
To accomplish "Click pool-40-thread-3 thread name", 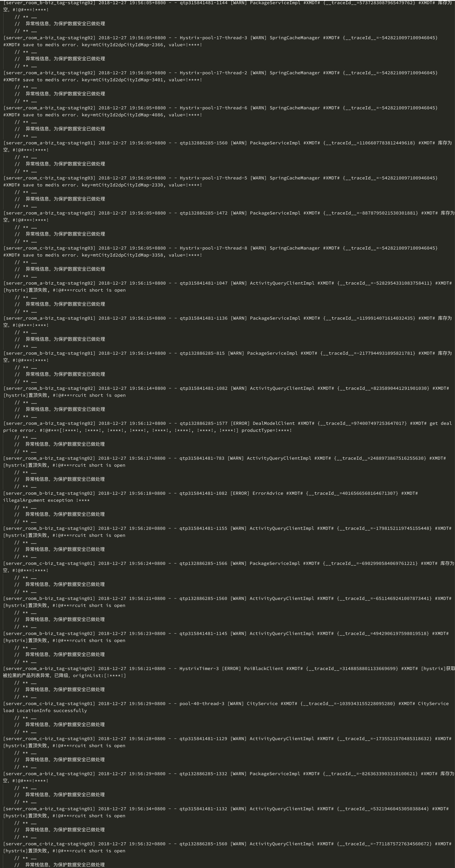I will pyautogui.click(x=202, y=703).
